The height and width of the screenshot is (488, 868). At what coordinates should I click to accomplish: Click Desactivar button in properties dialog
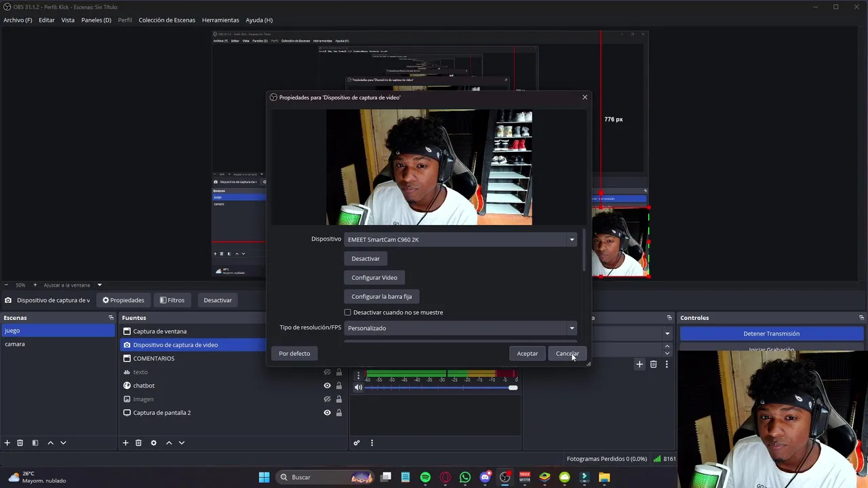point(366,258)
